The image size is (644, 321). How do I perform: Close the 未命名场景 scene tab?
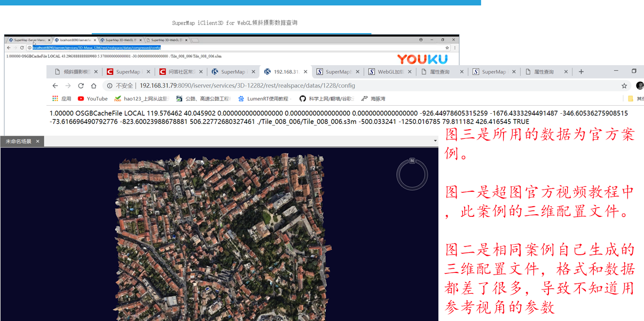point(37,142)
